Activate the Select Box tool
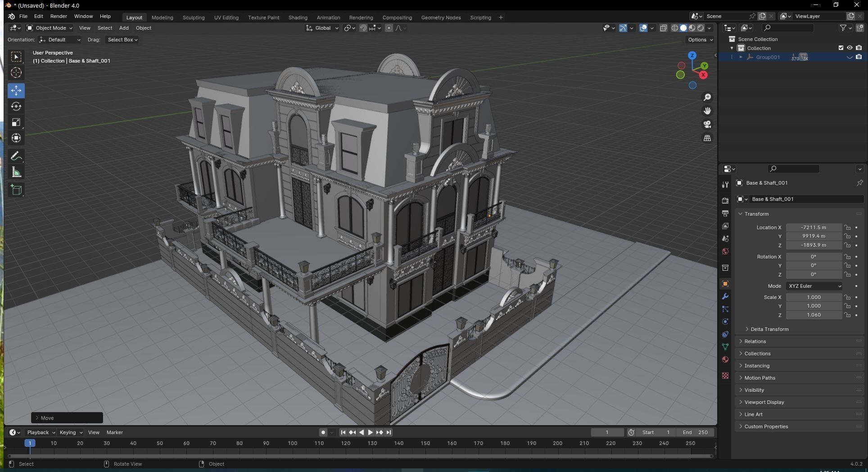The width and height of the screenshot is (868, 472). [x=16, y=57]
